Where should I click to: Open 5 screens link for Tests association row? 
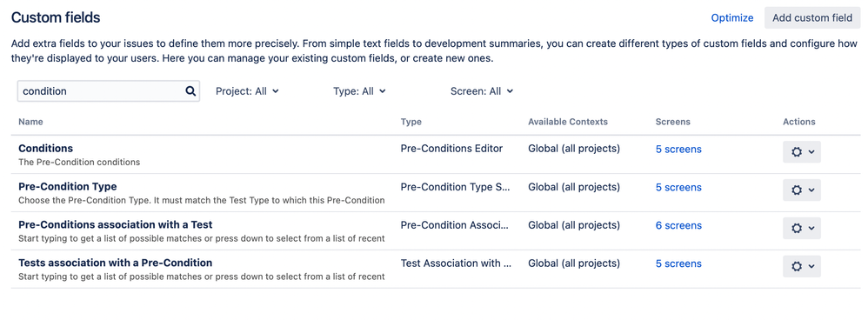pyautogui.click(x=678, y=263)
